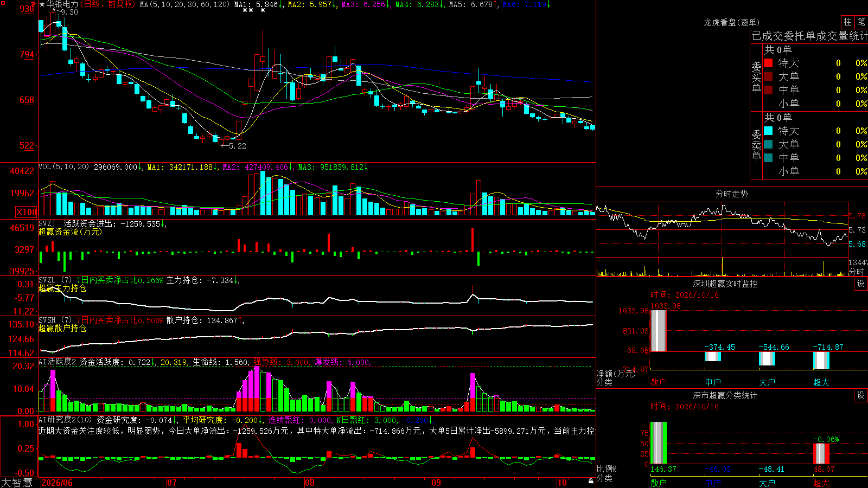The height and width of the screenshot is (488, 868).
Task: Select 中户 bar in 深圳超赢实时监控 chart
Action: pyautogui.click(x=712, y=356)
